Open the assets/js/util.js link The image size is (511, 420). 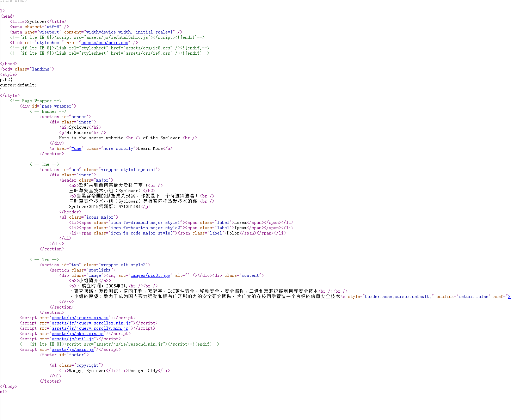[73, 339]
